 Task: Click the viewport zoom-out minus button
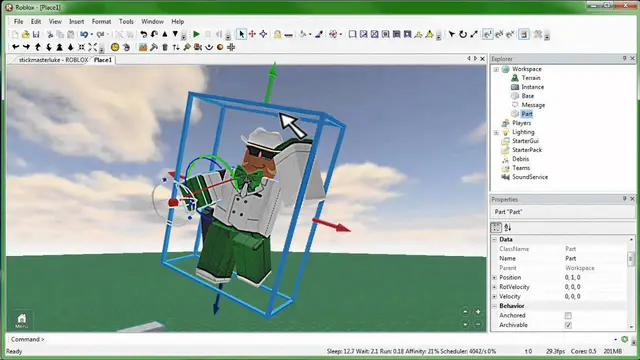(x=478, y=324)
